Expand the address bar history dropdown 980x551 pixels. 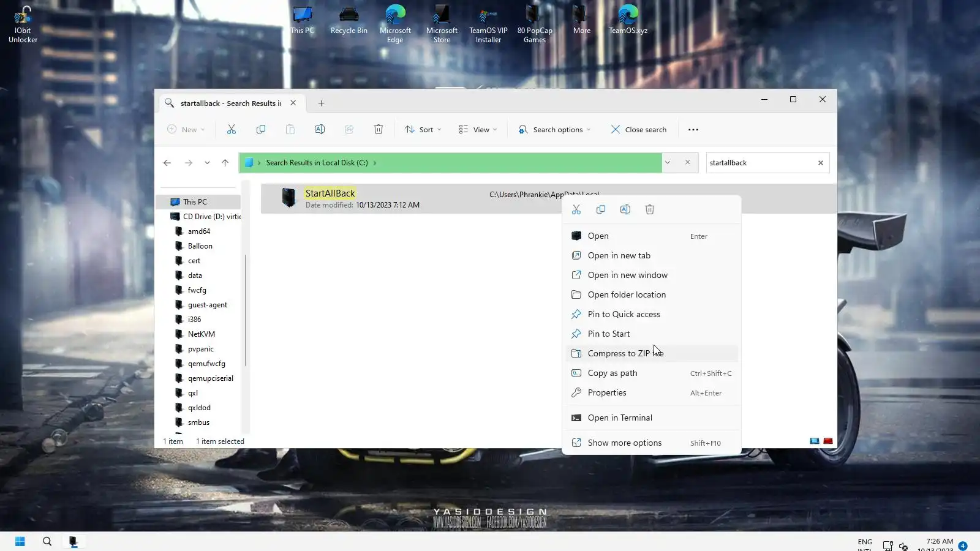click(668, 163)
